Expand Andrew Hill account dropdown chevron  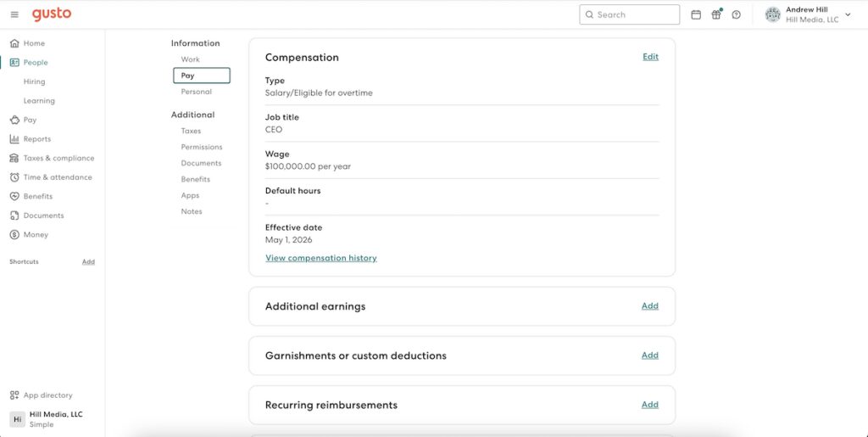pos(848,15)
